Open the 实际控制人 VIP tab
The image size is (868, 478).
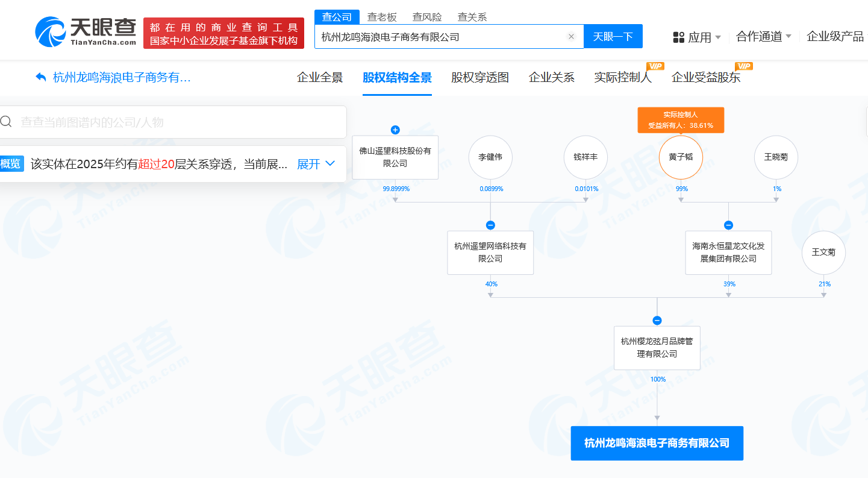623,78
